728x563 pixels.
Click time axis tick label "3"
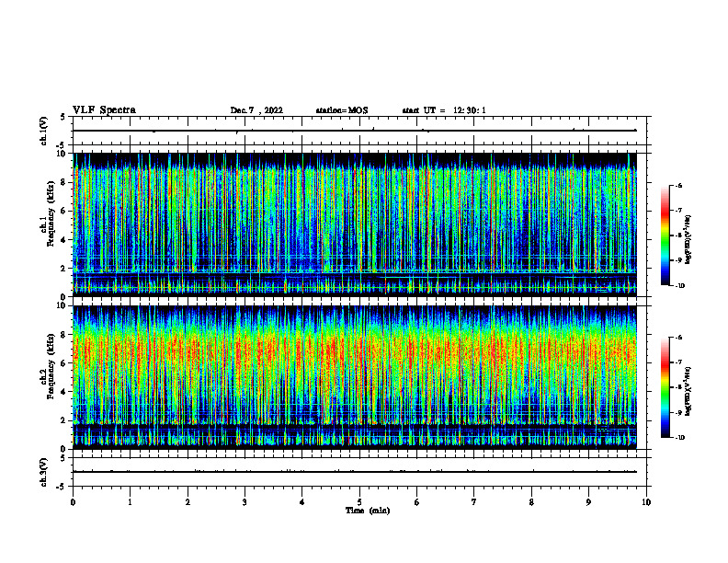click(245, 502)
